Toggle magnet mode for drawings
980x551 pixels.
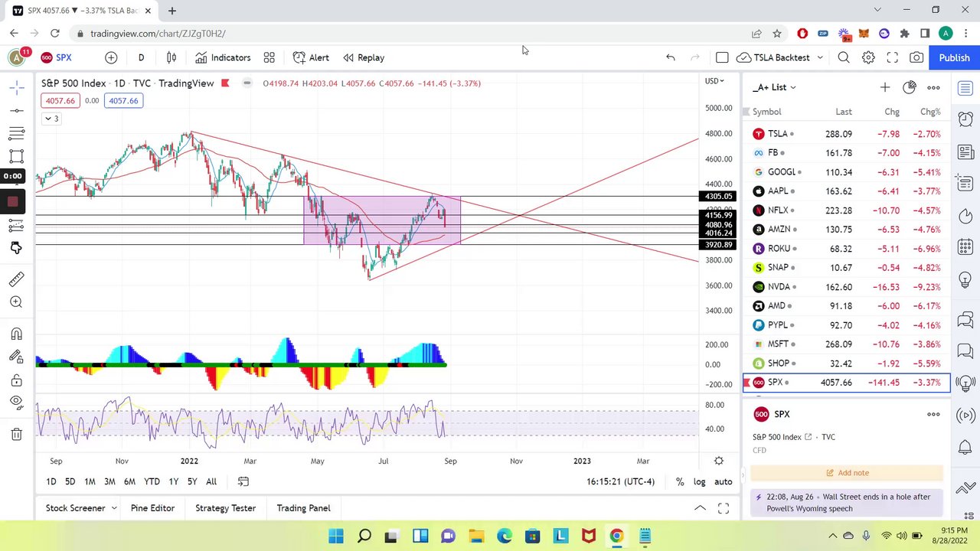click(x=16, y=334)
